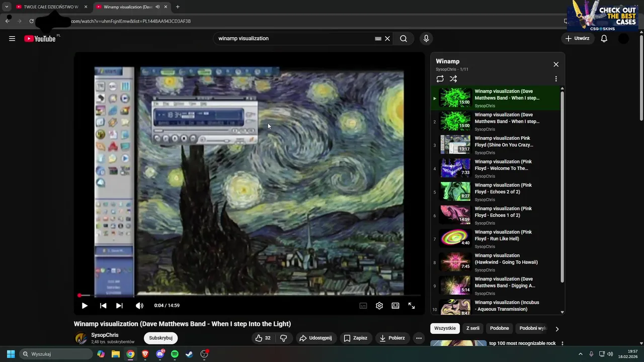Open a new browser tab
The image size is (644, 362).
coord(178,7)
